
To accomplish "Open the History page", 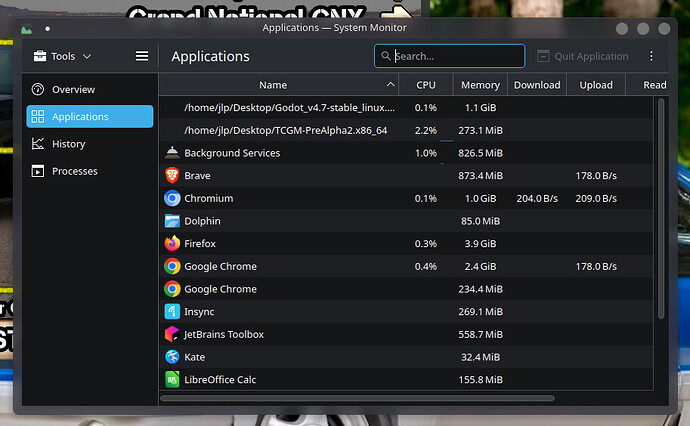I will click(90, 144).
